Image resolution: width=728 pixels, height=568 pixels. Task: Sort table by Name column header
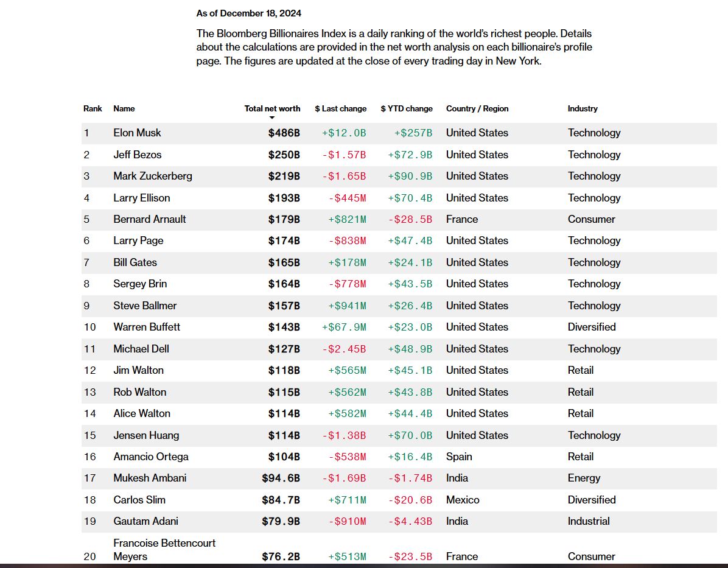pyautogui.click(x=124, y=108)
